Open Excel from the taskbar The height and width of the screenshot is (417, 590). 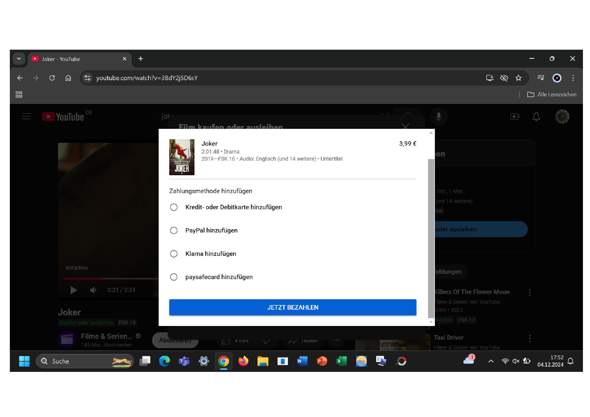click(x=341, y=361)
